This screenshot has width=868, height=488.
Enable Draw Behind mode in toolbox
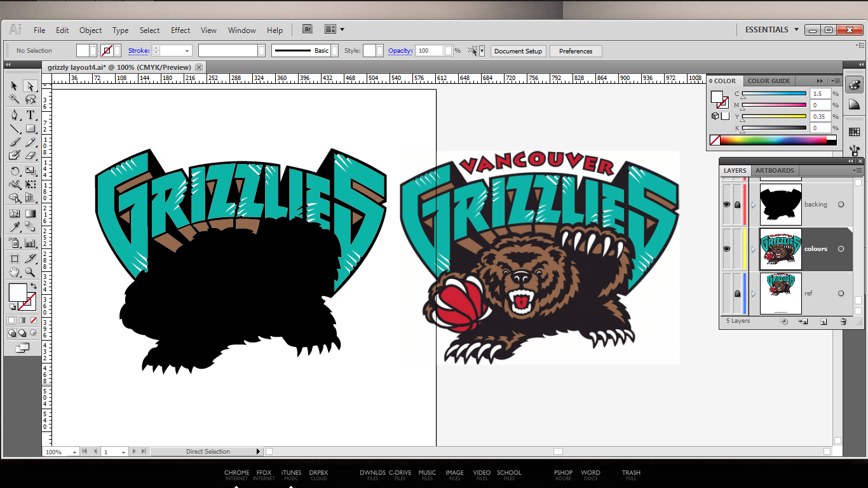(22, 332)
